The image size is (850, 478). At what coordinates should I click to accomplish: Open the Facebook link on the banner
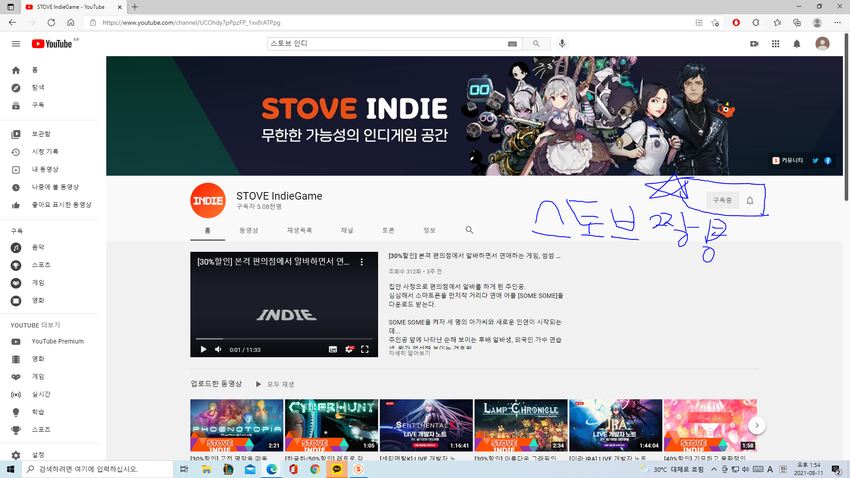(x=828, y=160)
